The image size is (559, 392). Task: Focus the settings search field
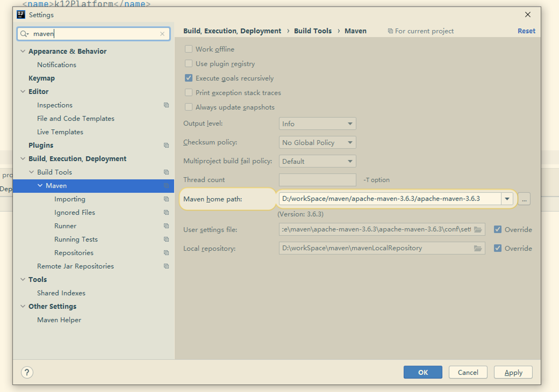pyautogui.click(x=93, y=34)
